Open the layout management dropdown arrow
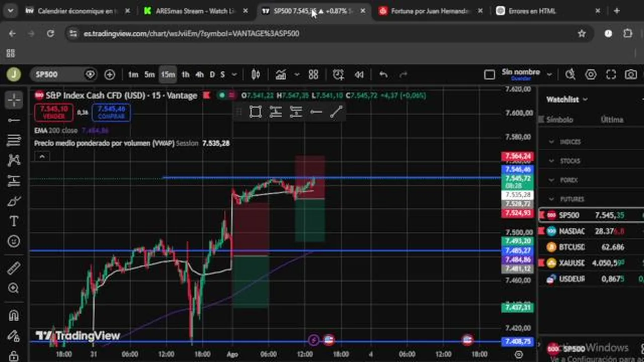The image size is (644, 362). (549, 74)
